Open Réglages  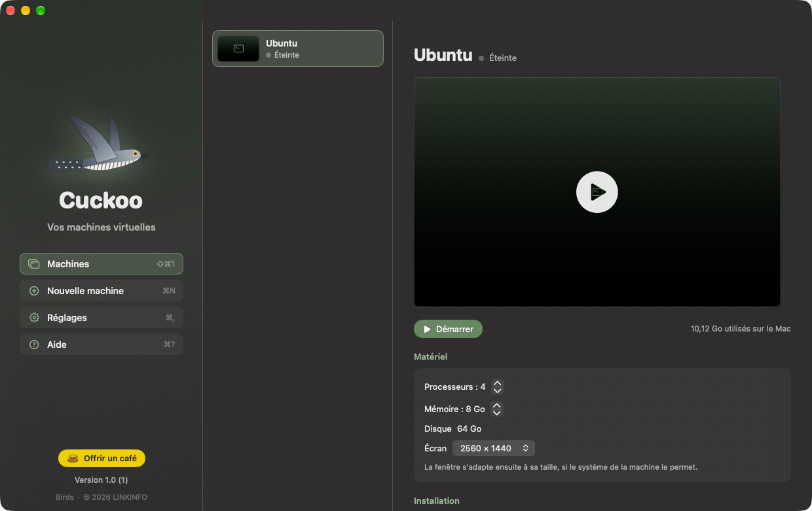(101, 318)
